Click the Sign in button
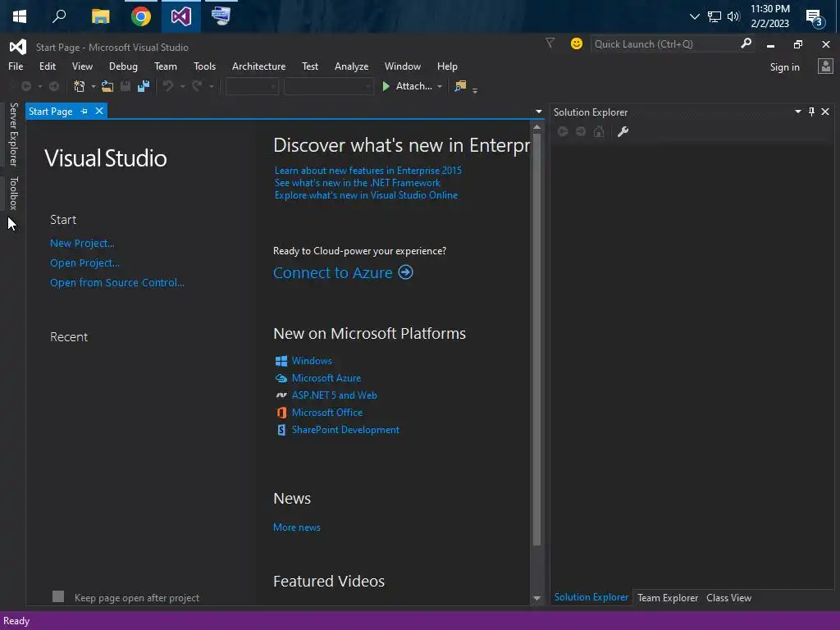Image resolution: width=840 pixels, height=630 pixels. [784, 67]
